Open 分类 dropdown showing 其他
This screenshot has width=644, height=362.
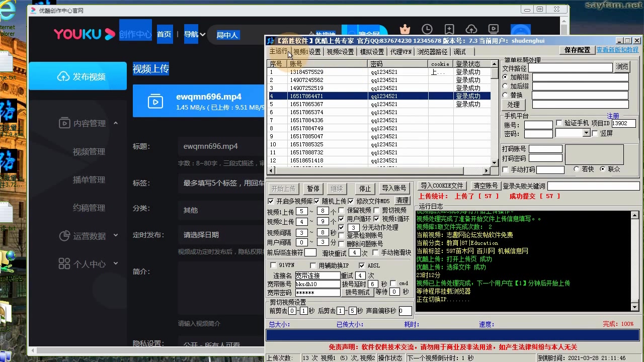(221, 210)
